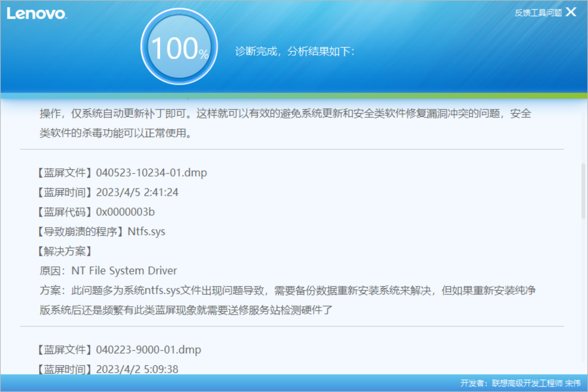
Task: Click the 【解决方案】 heading
Action: [65, 251]
